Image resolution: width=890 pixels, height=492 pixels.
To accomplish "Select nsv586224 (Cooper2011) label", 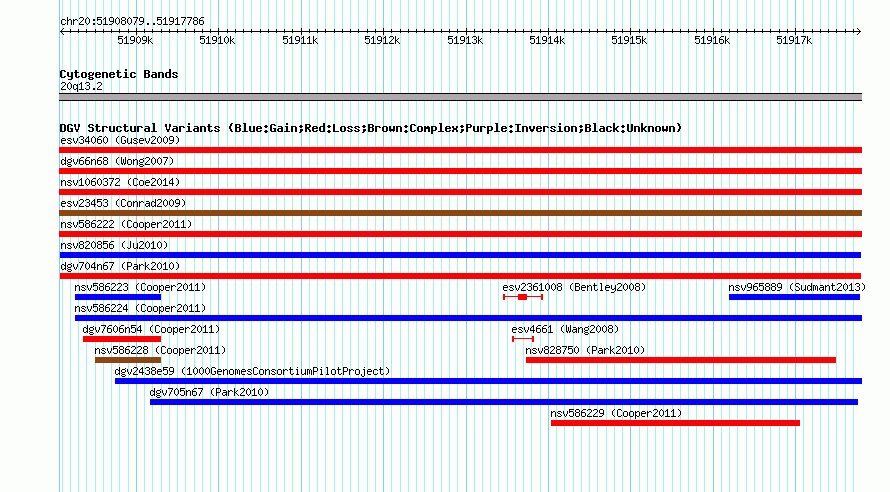I will [x=140, y=308].
